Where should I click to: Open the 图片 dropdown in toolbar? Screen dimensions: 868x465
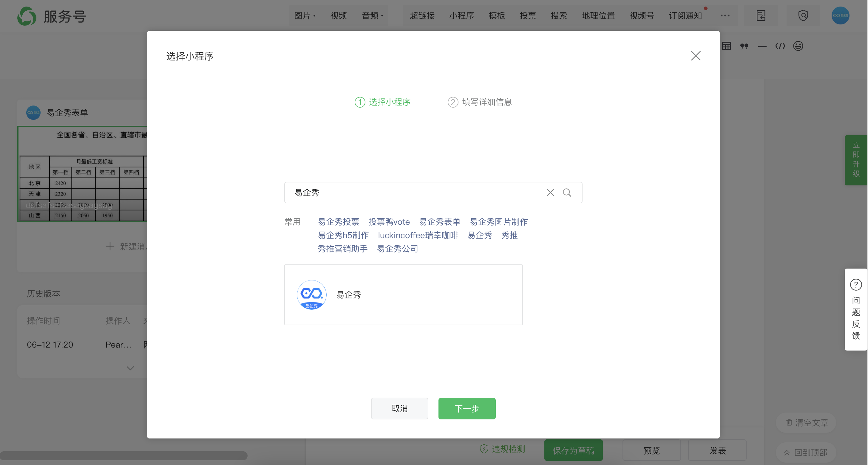pyautogui.click(x=305, y=15)
